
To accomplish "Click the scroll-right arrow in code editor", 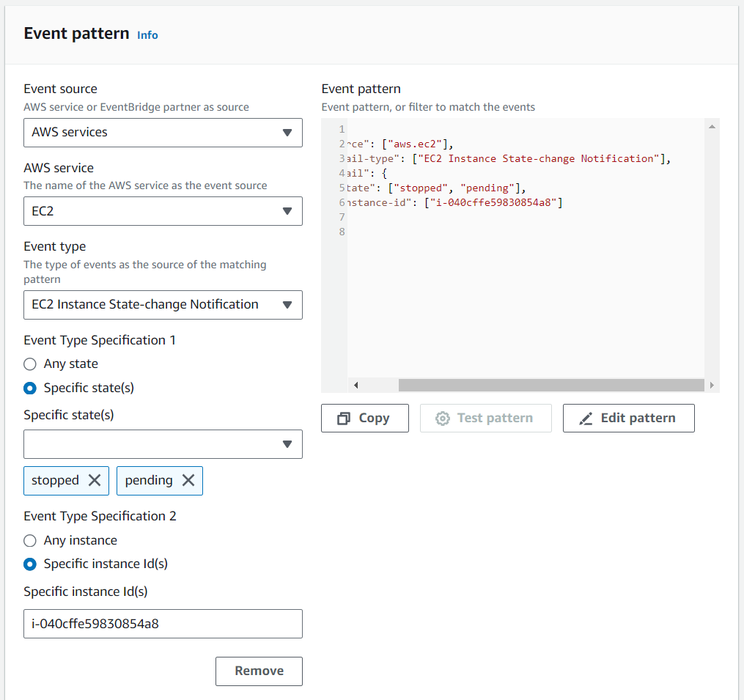I will tap(712, 385).
